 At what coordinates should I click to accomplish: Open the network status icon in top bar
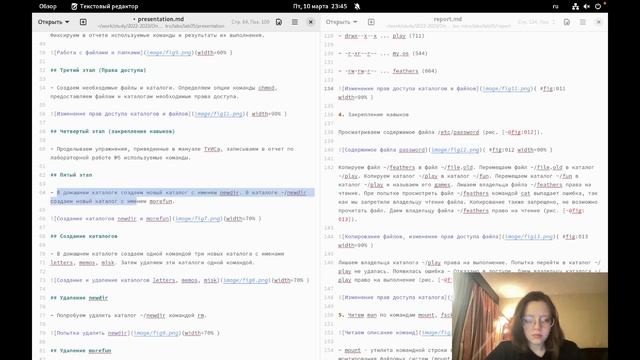pos(575,6)
